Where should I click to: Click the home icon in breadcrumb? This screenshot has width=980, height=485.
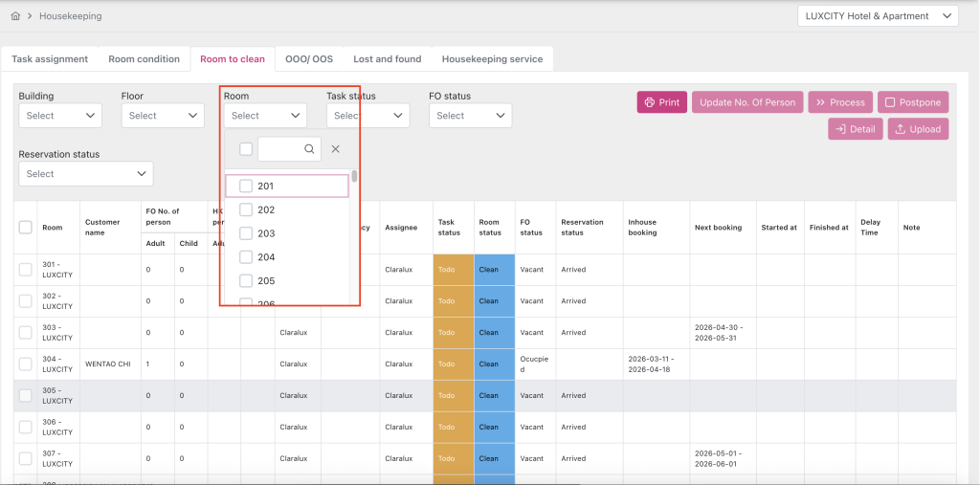pyautogui.click(x=15, y=16)
